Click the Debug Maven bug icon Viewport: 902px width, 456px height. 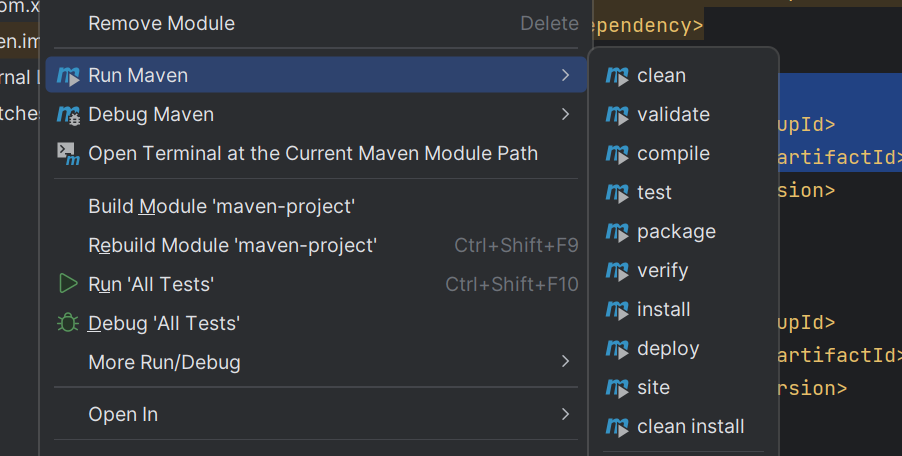68,115
